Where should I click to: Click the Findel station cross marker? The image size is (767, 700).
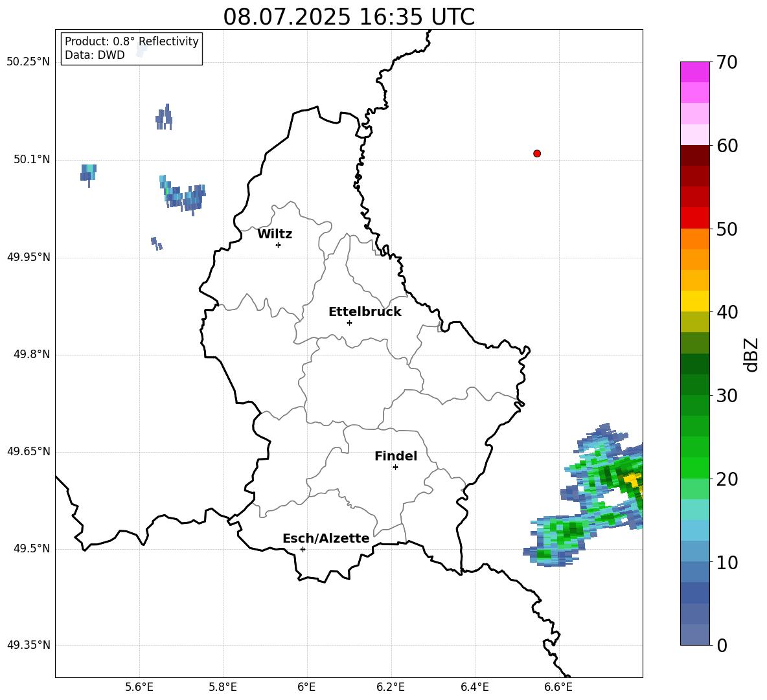tap(395, 468)
